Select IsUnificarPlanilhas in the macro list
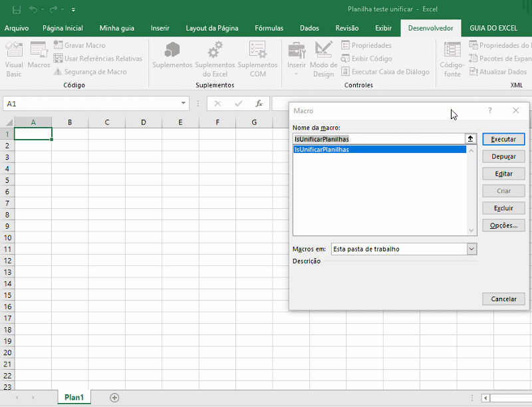This screenshot has width=532, height=407. click(x=346, y=150)
